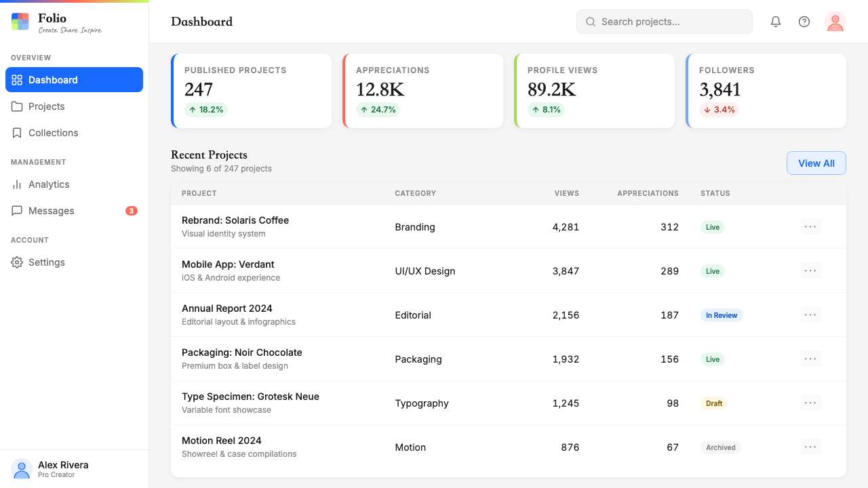Image resolution: width=868 pixels, height=488 pixels.
Task: Click the Appreciations column header
Action: tap(648, 193)
